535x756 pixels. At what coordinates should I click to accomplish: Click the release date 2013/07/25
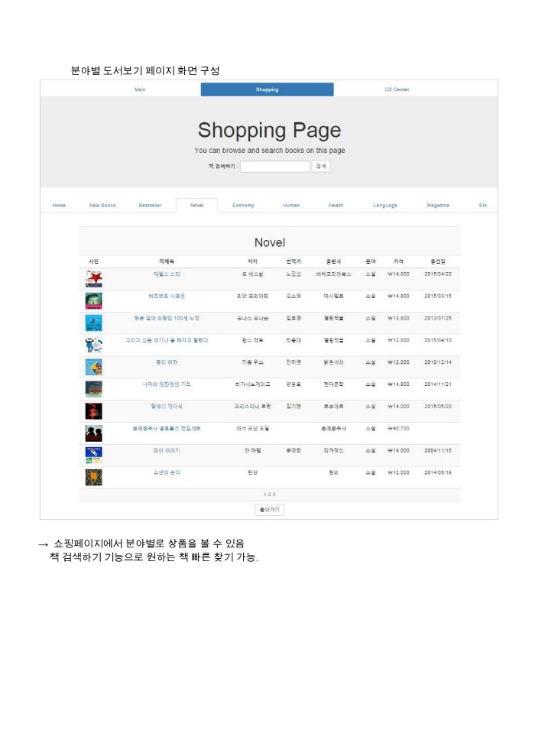click(438, 318)
